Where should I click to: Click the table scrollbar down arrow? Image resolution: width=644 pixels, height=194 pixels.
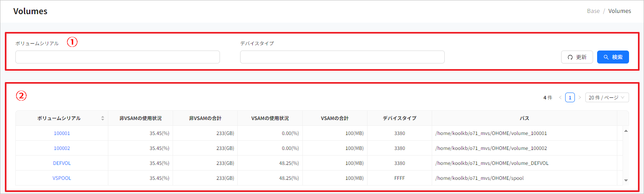pos(626,180)
